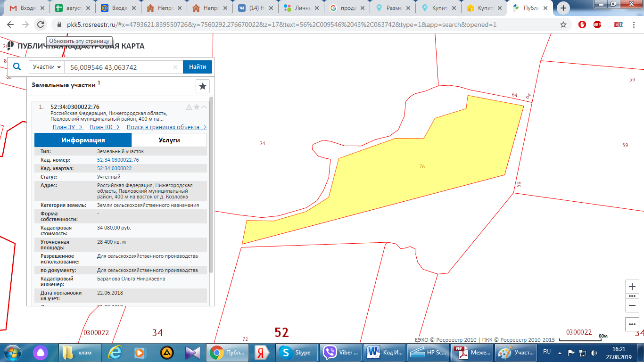644x362 pixels.
Task: Follow the План ЗУ link
Action: tap(67, 127)
